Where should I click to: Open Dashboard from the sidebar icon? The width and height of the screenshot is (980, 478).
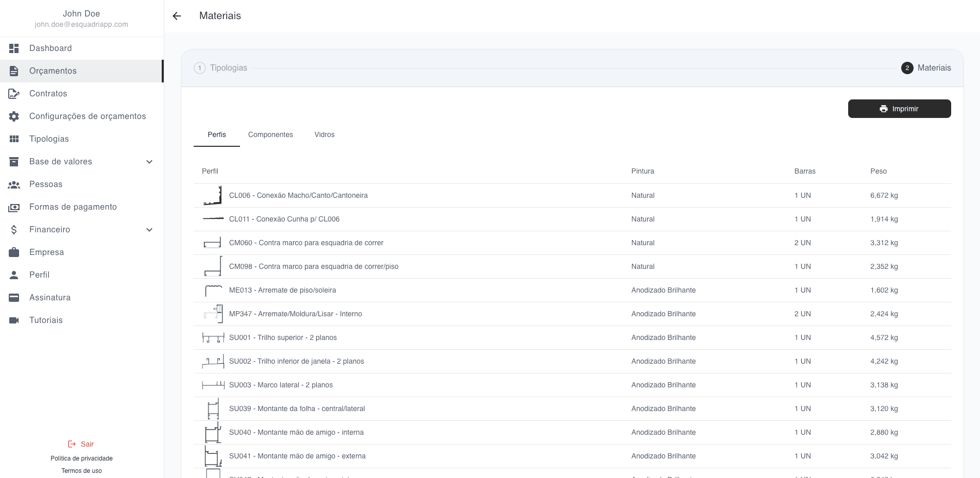14,48
